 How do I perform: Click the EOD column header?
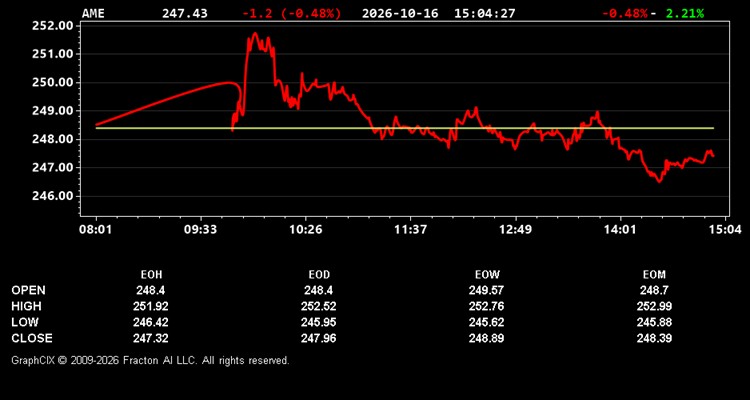pos(319,275)
